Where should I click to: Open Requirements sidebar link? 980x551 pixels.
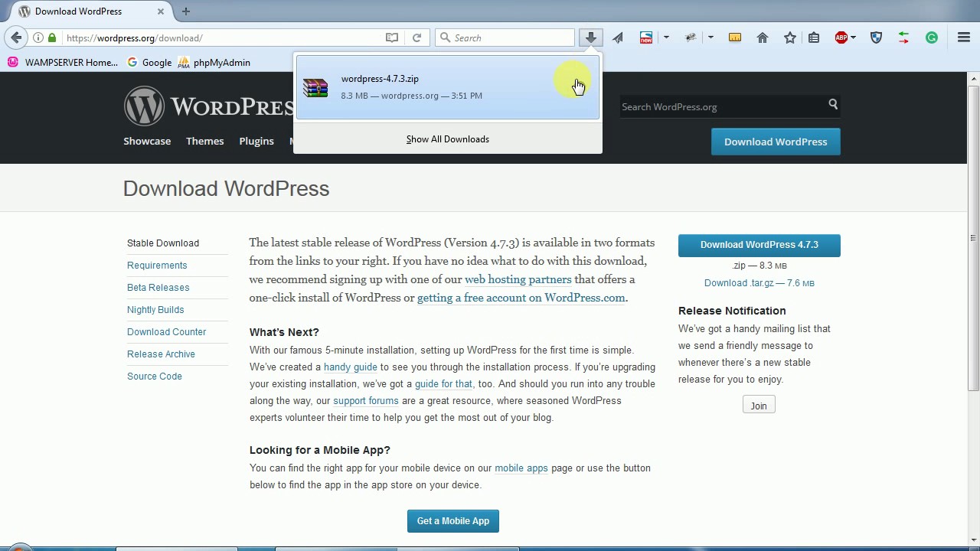[157, 265]
